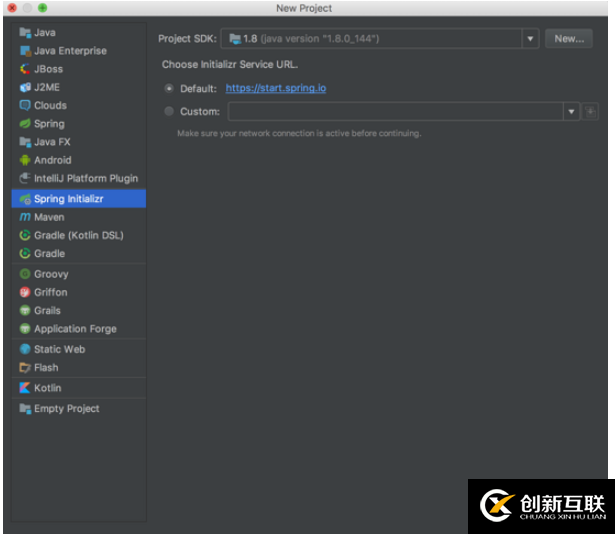Click the Gradle icon
Image resolution: width=615 pixels, height=534 pixels.
(x=25, y=253)
